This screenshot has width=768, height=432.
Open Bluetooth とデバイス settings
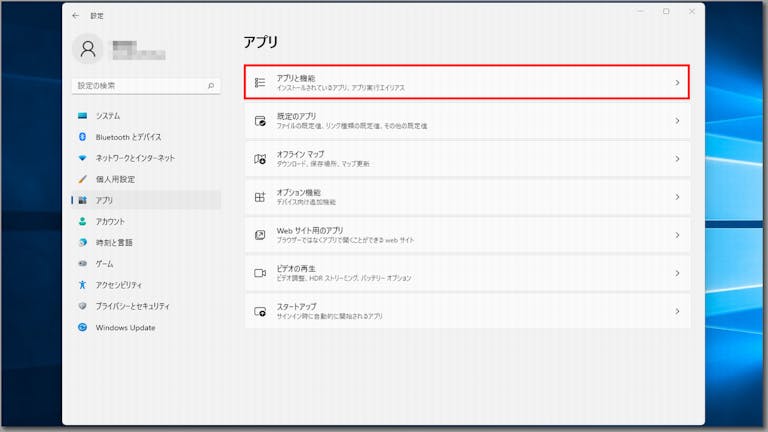146,137
